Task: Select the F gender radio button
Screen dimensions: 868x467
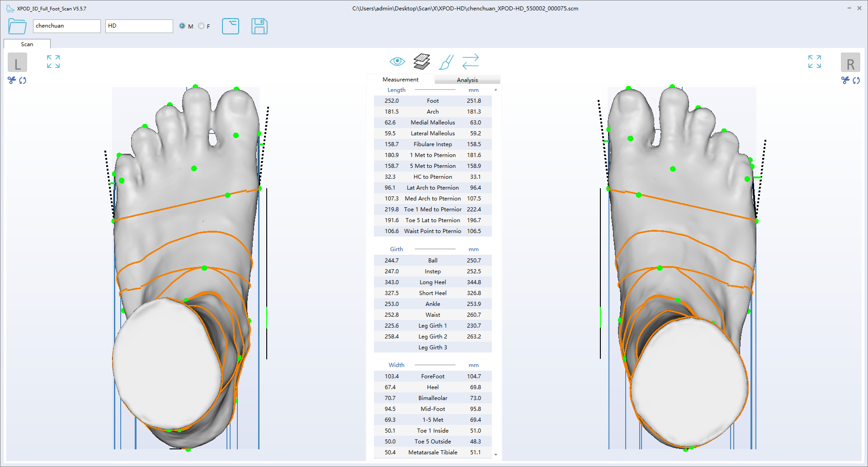Action: click(201, 26)
